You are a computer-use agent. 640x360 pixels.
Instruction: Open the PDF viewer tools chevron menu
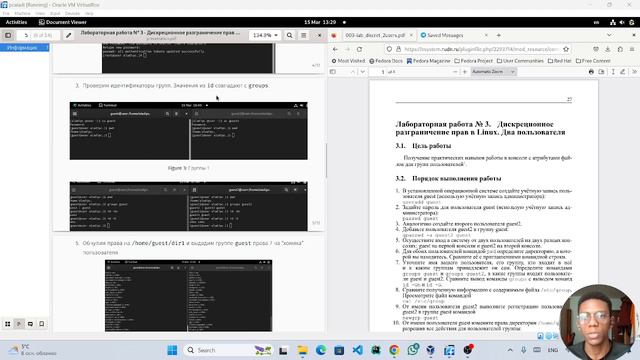coord(634,72)
